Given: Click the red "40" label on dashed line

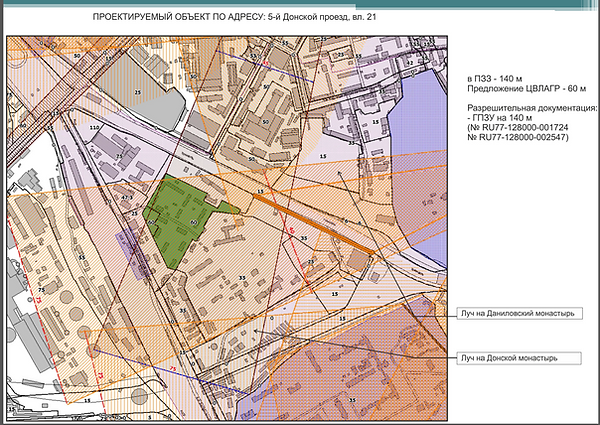Looking at the screenshot, I should click(292, 230).
